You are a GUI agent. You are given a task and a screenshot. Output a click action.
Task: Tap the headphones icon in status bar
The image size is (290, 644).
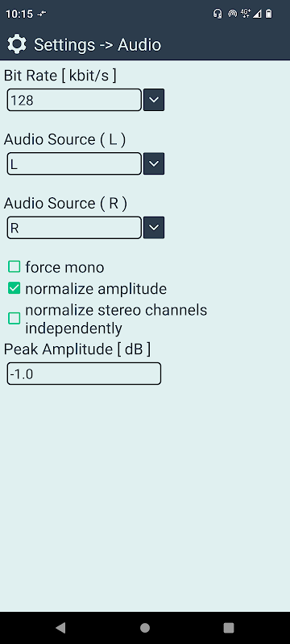point(217,14)
